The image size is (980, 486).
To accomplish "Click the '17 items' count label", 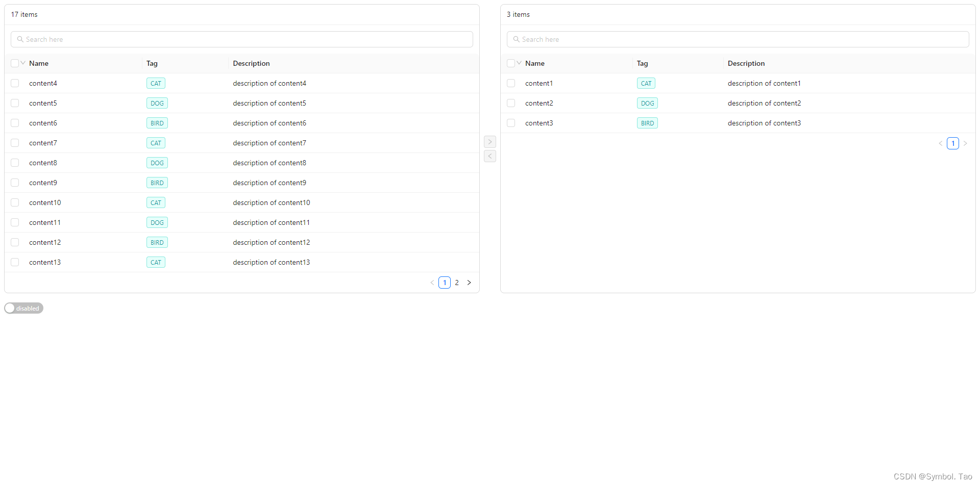I will click(24, 14).
